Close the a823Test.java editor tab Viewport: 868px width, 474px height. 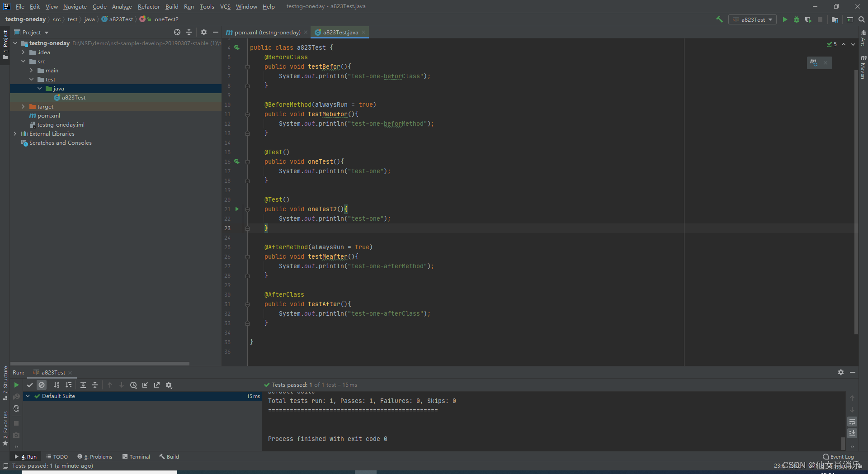click(x=363, y=32)
